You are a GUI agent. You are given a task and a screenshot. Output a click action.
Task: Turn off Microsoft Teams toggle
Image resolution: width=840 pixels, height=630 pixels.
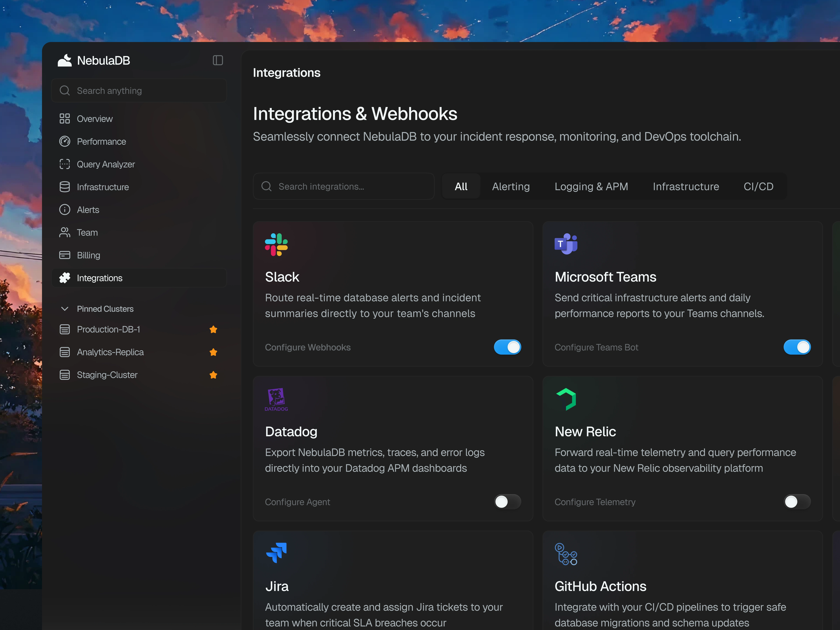click(797, 347)
